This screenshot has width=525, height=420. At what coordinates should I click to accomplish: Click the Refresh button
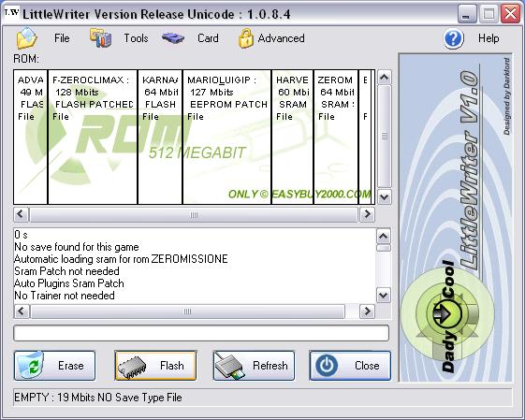[x=254, y=366]
